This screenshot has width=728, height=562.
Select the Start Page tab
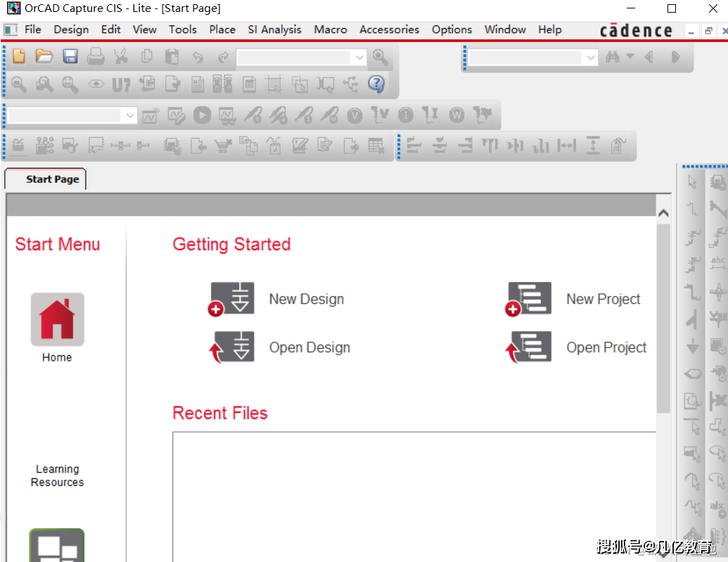click(46, 179)
